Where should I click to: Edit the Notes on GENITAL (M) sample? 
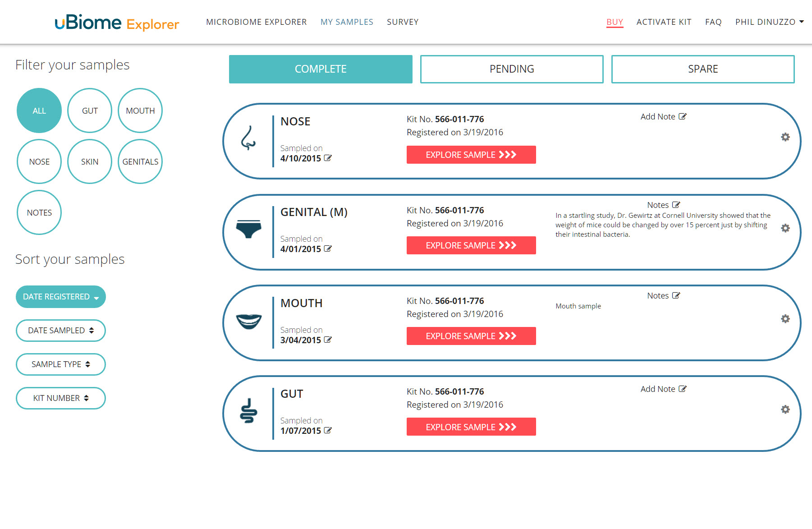(676, 205)
